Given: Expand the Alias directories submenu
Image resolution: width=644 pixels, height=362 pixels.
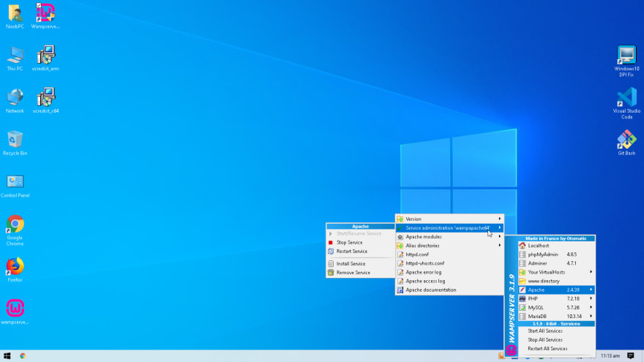Looking at the screenshot, I should coord(449,246).
